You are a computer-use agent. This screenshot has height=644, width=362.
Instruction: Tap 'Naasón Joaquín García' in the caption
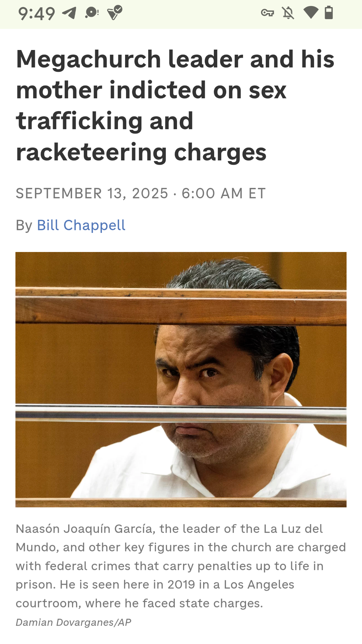(x=84, y=529)
